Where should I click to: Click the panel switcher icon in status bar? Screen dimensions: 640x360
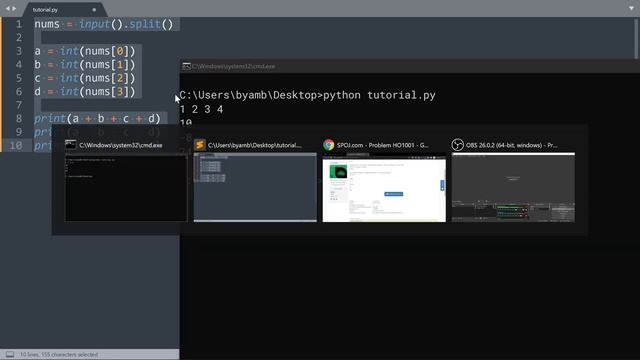tap(10, 354)
